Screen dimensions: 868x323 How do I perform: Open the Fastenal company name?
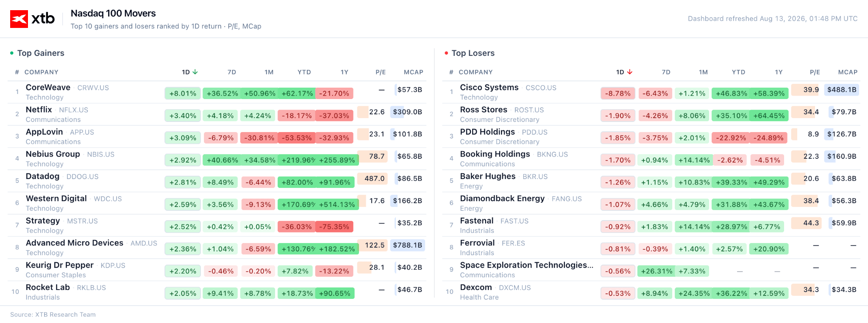pos(477,221)
